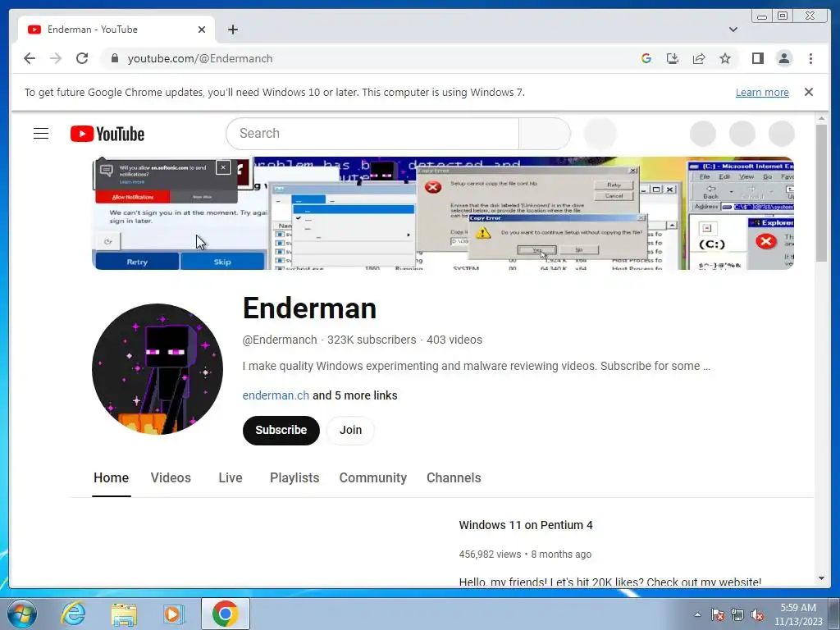The image size is (840, 630).
Task: Open a new browser tab
Action: 232,30
